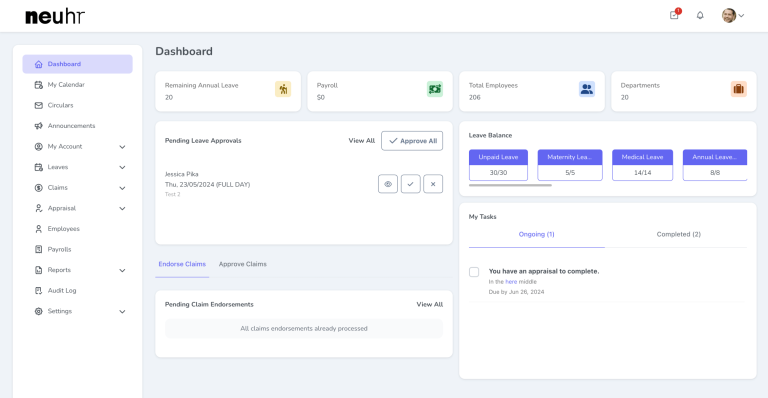
Task: Click the Leave Balance horizontal scrollbar
Action: (x=510, y=185)
